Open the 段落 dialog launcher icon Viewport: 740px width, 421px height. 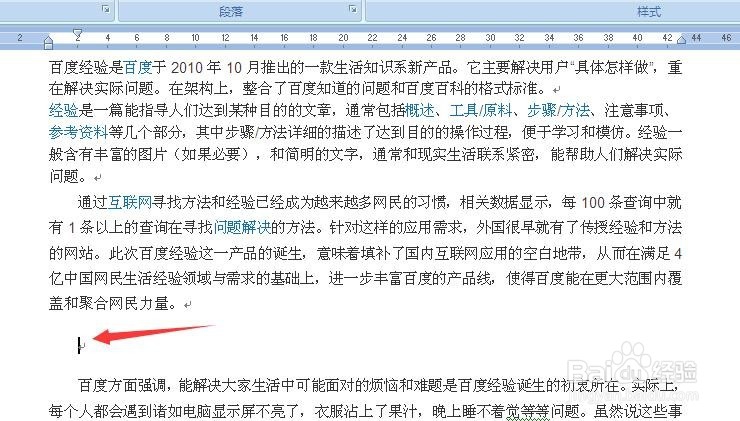pyautogui.click(x=352, y=9)
